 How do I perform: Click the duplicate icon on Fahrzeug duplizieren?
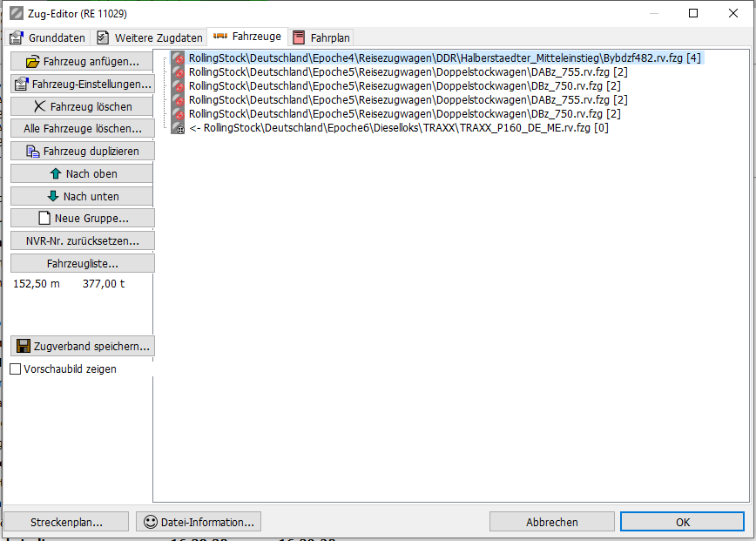[x=33, y=152]
